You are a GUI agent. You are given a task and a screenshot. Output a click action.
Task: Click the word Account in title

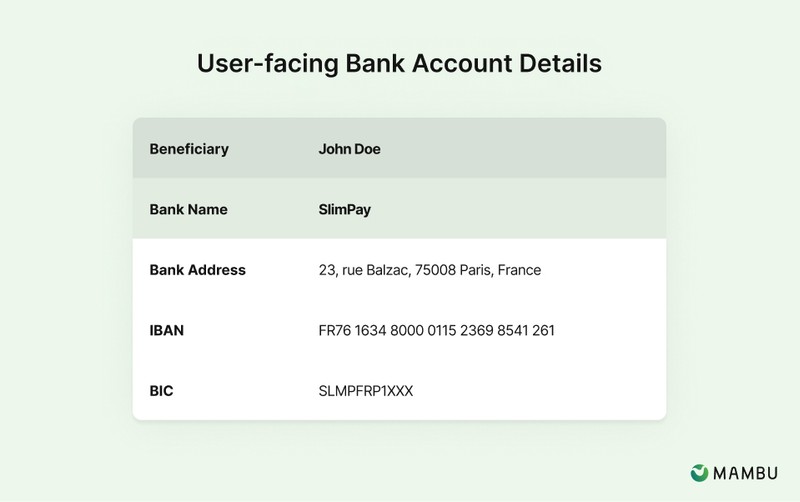click(x=462, y=63)
